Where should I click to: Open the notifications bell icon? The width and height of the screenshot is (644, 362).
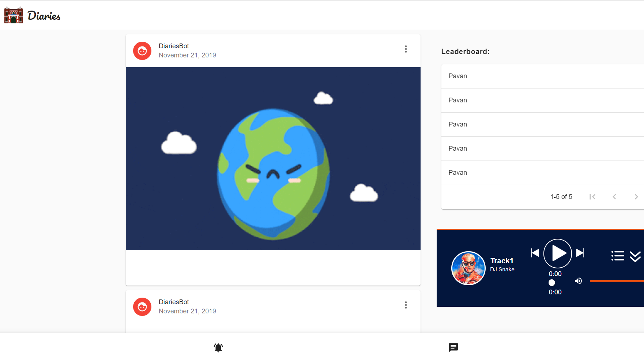pos(218,347)
